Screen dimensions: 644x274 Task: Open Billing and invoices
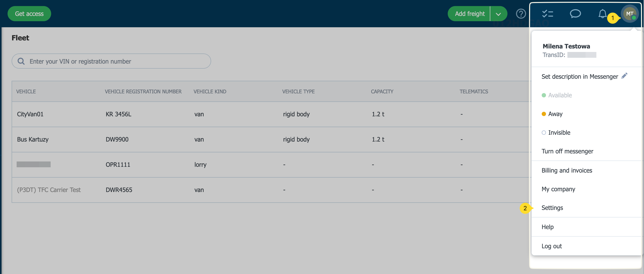[x=567, y=170]
